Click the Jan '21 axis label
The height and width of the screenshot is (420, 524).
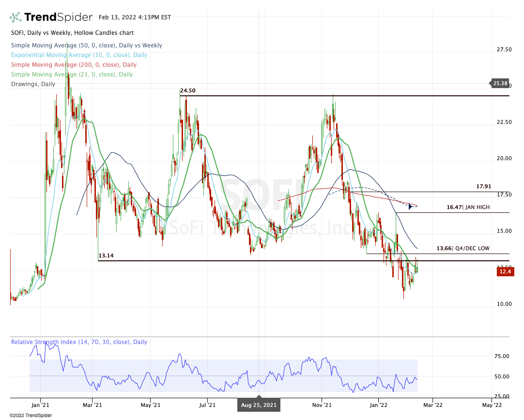[x=40, y=405]
